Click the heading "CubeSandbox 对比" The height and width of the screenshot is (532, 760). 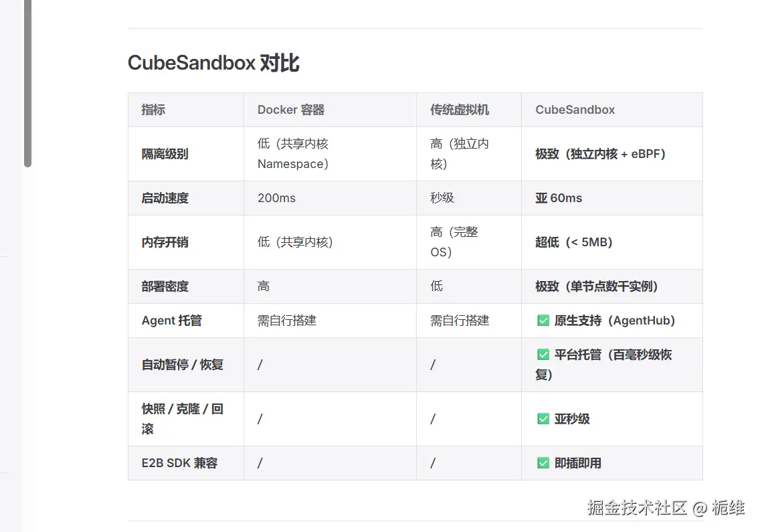pos(213,63)
